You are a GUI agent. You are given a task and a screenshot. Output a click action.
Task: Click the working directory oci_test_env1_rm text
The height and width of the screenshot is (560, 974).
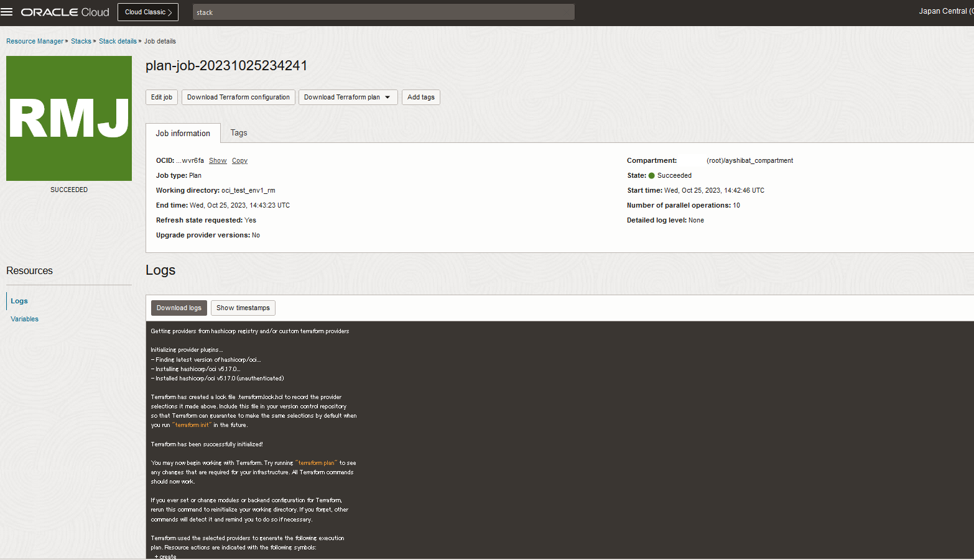pos(248,190)
